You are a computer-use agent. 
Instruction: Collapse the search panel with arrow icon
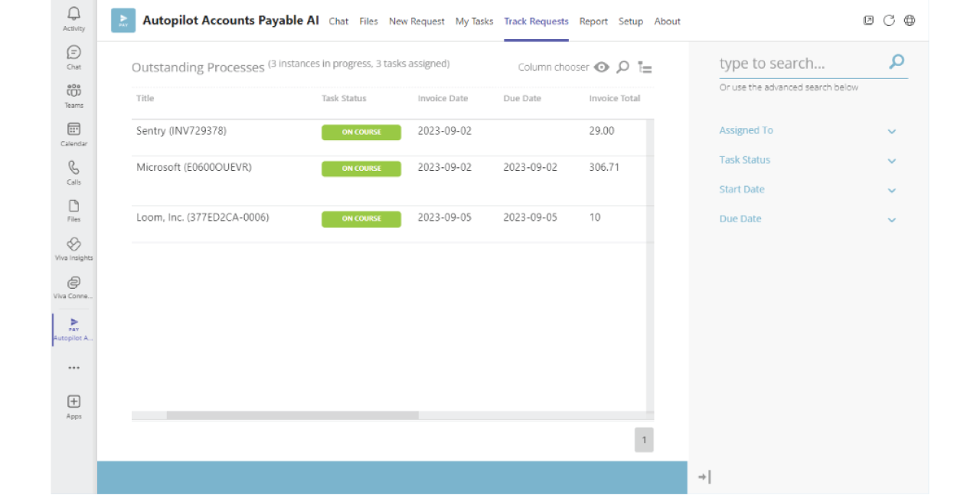(704, 477)
